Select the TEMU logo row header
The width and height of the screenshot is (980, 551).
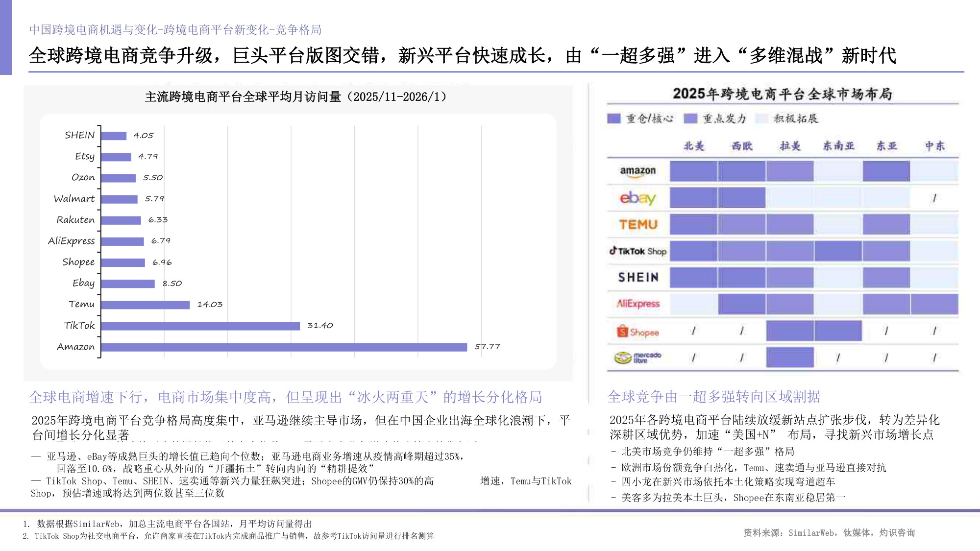pyautogui.click(x=638, y=224)
